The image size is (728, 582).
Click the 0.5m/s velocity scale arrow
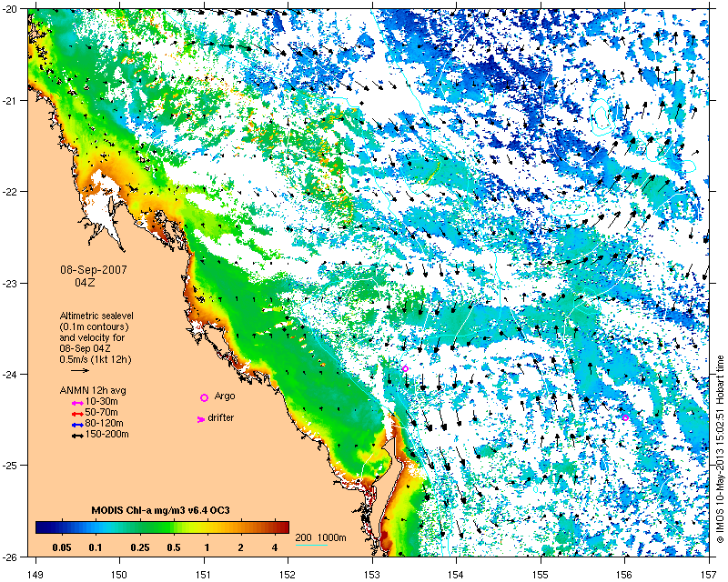pos(80,370)
